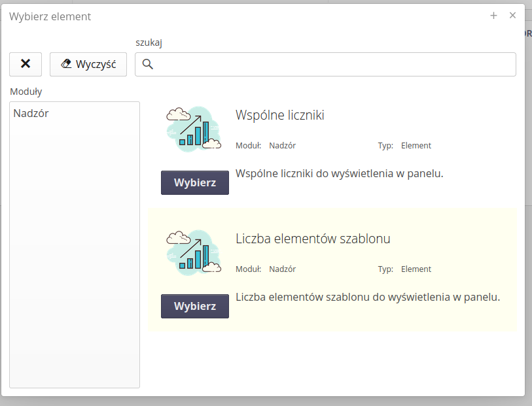Click Moduł: Nadzór under Liczba elementów szablonu

point(266,269)
